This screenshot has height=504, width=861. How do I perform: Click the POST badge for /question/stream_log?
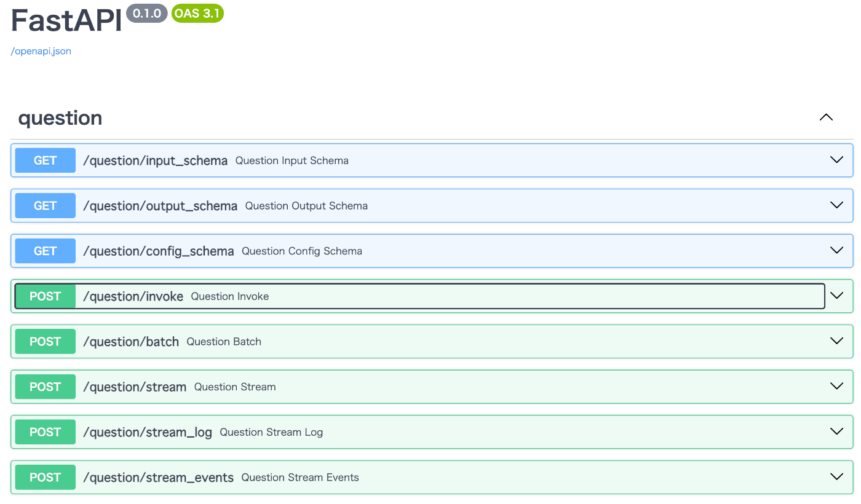(x=46, y=432)
